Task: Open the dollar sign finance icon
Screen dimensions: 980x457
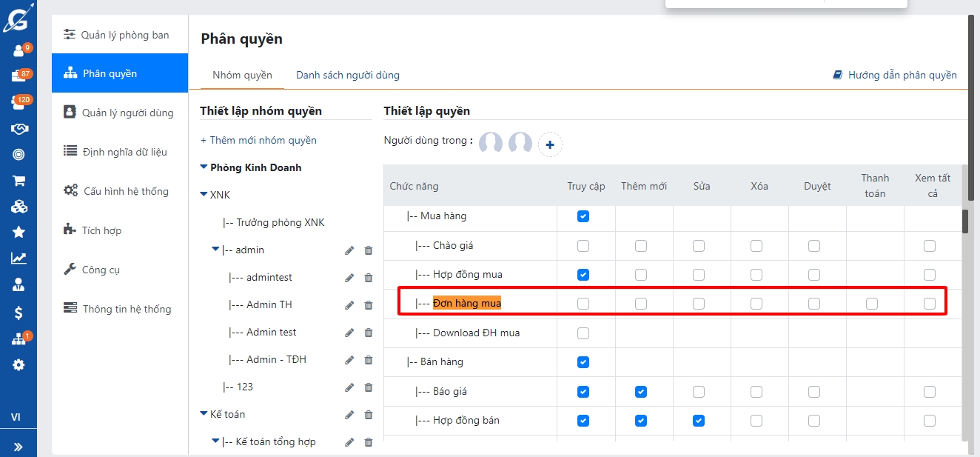Action: (19, 313)
